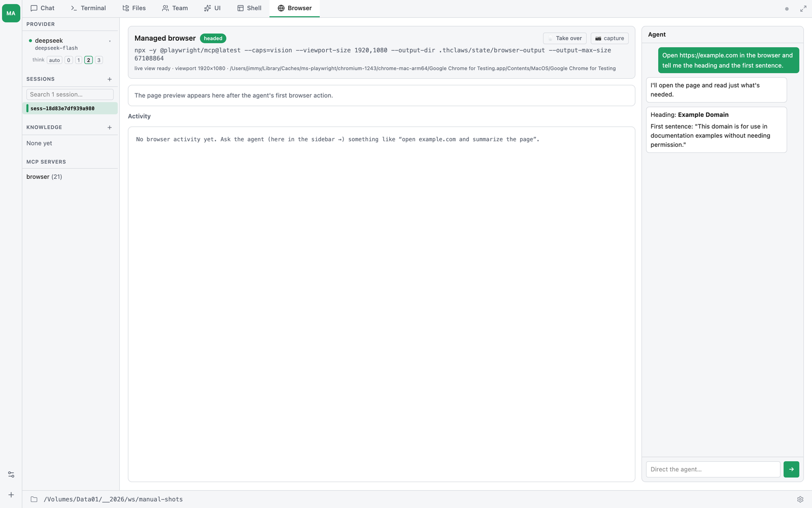Image resolution: width=812 pixels, height=508 pixels.
Task: Set think level to auto
Action: pos(54,60)
